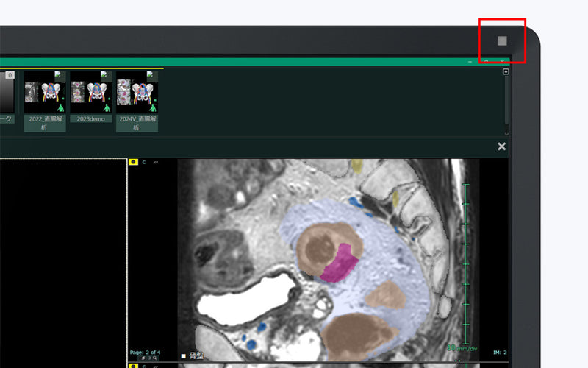Viewport: 588px width, 368px height.
Task: Open the 2022_直腸解析 preset thumbnail
Action: [x=44, y=91]
